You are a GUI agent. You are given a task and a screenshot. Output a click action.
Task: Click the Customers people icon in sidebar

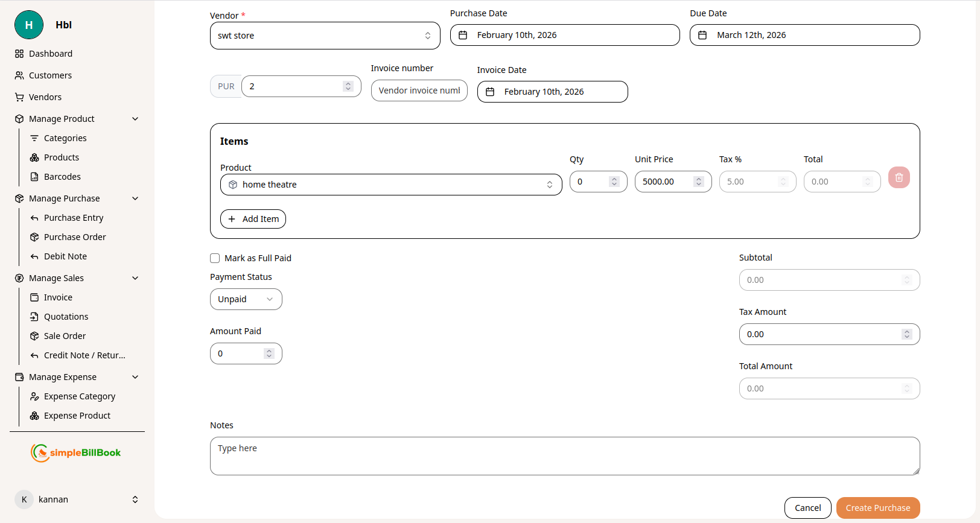[x=19, y=75]
